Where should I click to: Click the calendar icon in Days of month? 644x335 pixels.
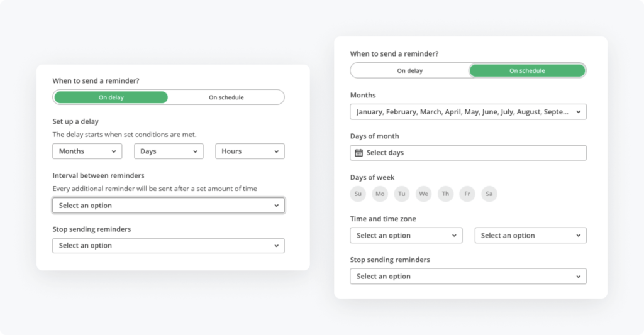pyautogui.click(x=358, y=153)
